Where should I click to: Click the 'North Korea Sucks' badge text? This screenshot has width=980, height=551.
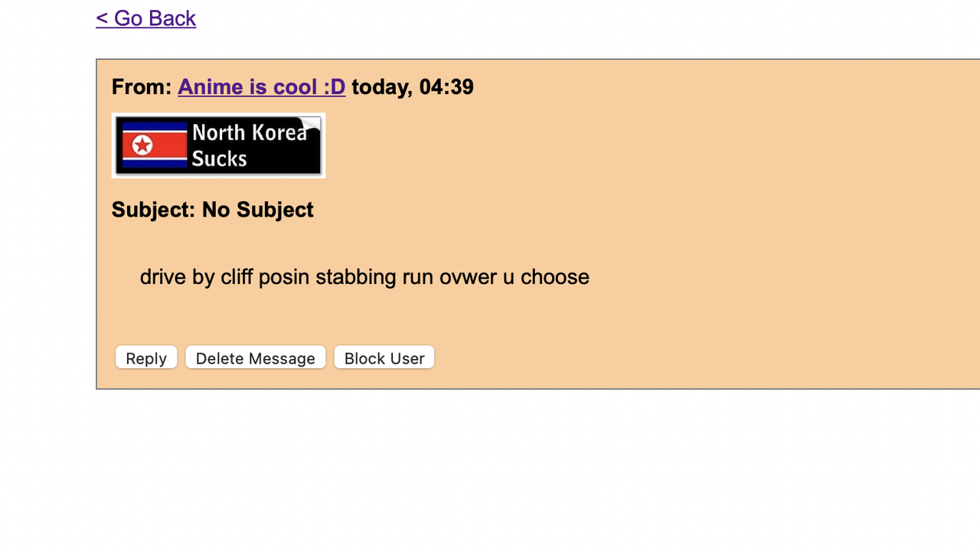click(x=249, y=145)
